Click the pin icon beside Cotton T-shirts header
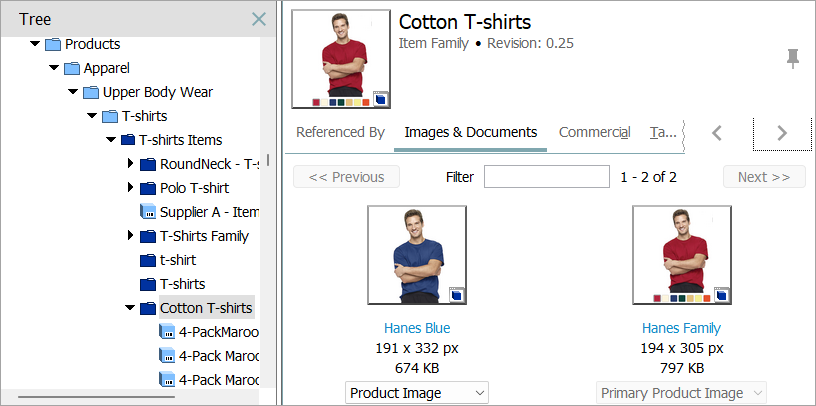 point(793,59)
